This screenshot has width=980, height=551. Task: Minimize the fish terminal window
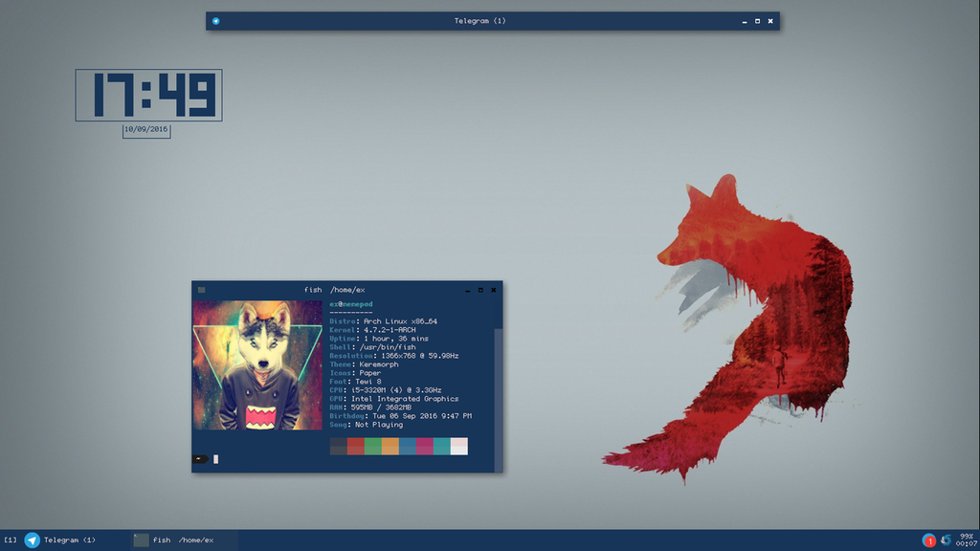pyautogui.click(x=467, y=290)
